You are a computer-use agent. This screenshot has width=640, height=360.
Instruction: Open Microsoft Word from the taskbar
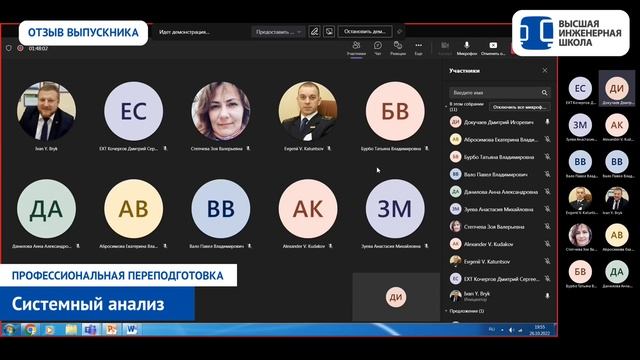[131, 329]
